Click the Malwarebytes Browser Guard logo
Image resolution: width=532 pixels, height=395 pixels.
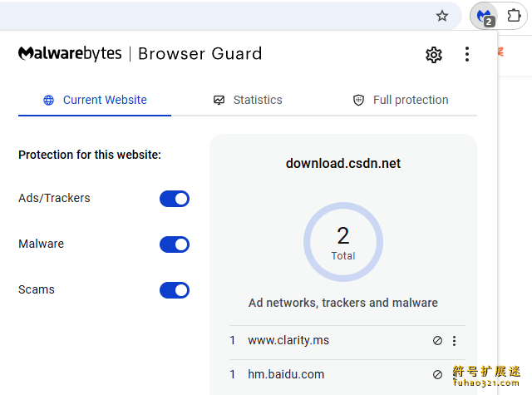point(140,54)
